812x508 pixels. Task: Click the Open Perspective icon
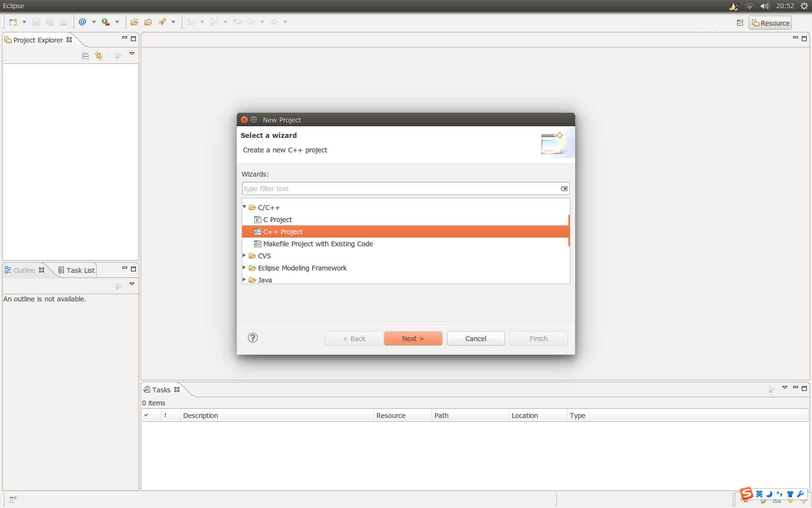[740, 23]
